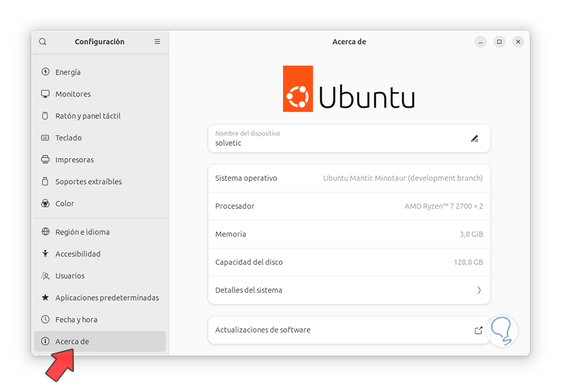Viewport: 561px width, 392px height.
Task: Click the Soportes extraíbles drive icon
Action: tap(45, 182)
